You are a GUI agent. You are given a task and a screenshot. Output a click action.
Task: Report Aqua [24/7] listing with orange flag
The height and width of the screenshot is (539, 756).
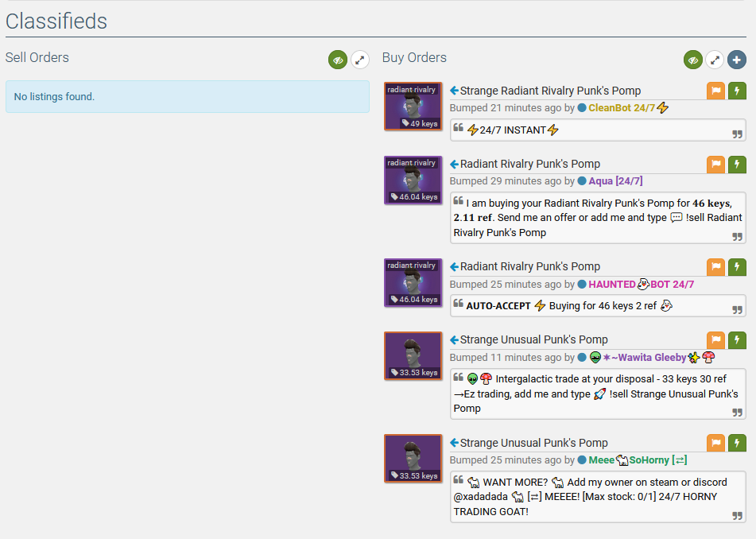click(716, 165)
